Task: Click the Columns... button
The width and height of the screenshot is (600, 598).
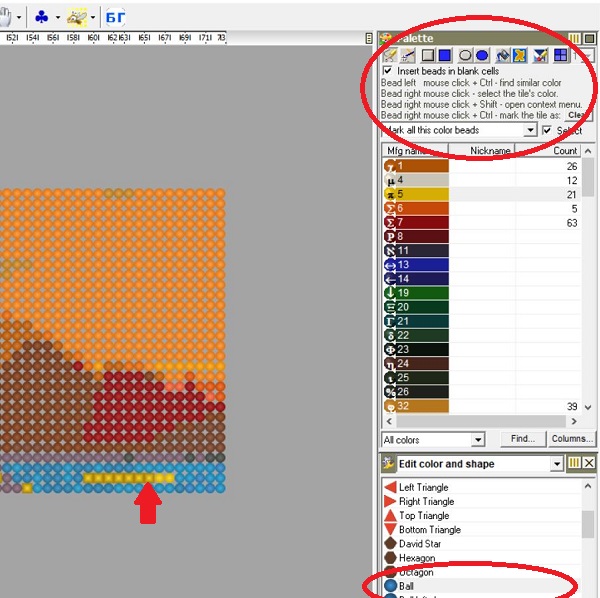Action: coord(572,439)
